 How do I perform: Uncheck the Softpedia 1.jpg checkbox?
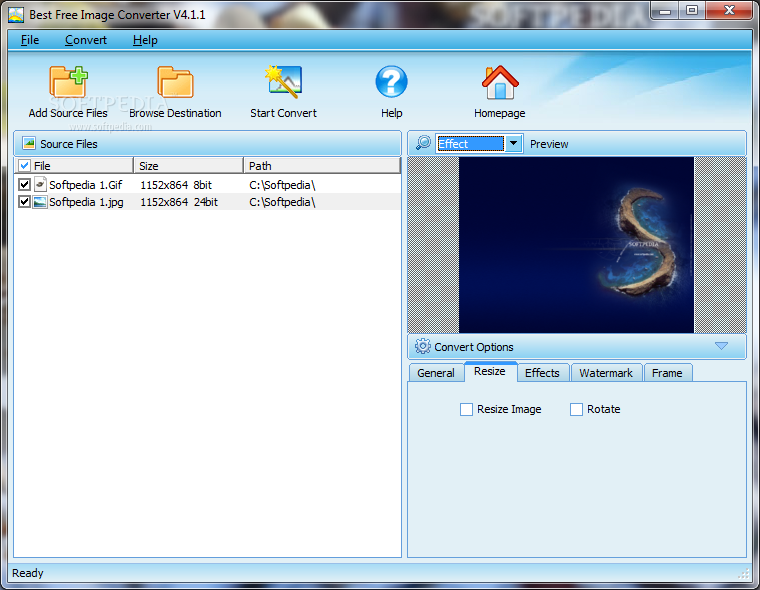pos(24,201)
